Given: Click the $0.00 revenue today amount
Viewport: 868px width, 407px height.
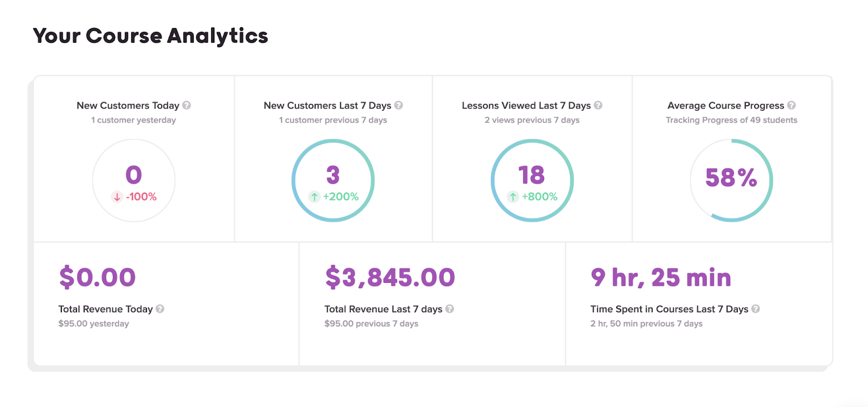Looking at the screenshot, I should [x=97, y=277].
